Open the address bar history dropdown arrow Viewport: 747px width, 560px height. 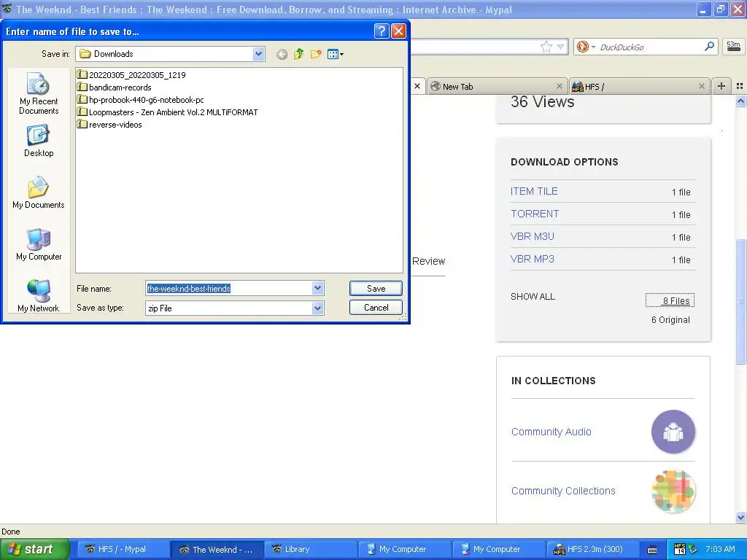(x=561, y=47)
